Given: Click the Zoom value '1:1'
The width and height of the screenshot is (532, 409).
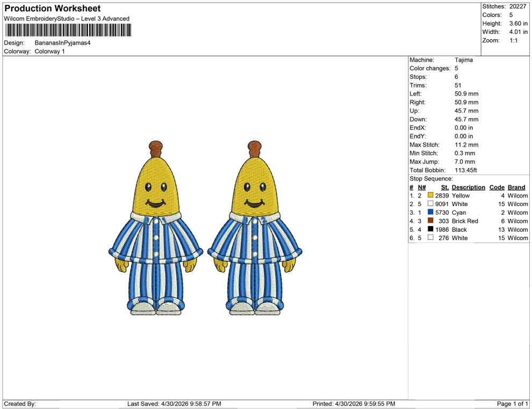Looking at the screenshot, I should [513, 40].
